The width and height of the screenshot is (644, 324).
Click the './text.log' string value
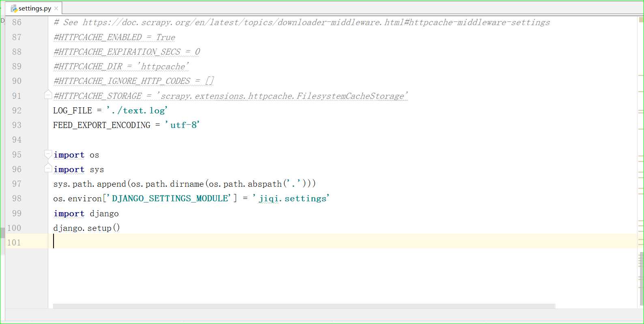(137, 111)
